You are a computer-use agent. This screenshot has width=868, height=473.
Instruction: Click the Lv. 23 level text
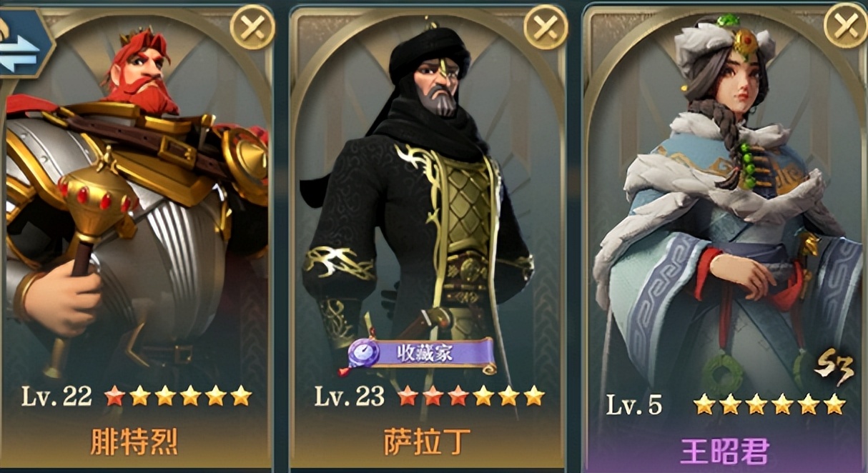coord(350,396)
